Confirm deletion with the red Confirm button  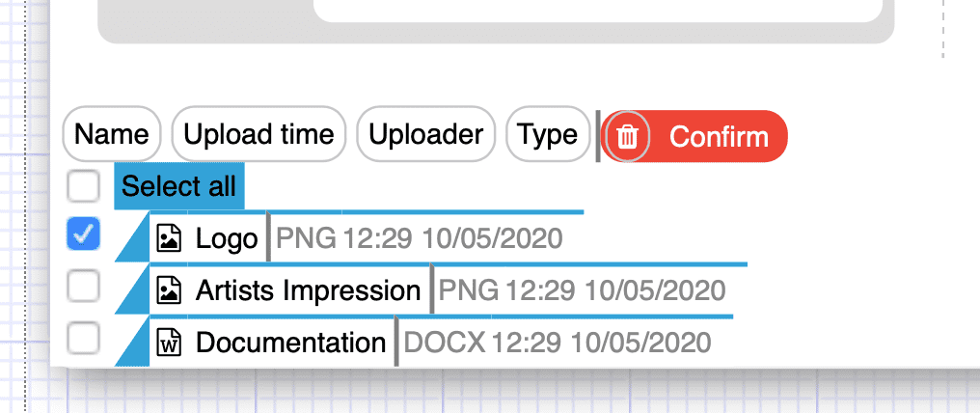(694, 136)
